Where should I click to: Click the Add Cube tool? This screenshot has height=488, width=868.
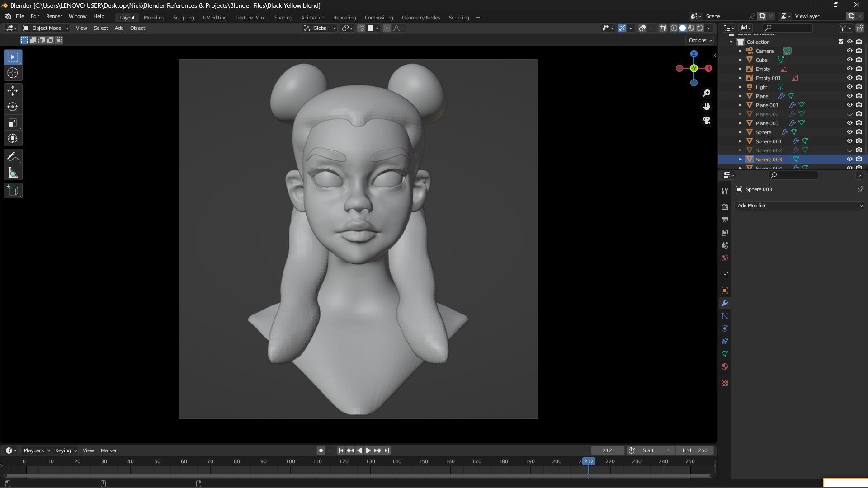[x=13, y=191]
